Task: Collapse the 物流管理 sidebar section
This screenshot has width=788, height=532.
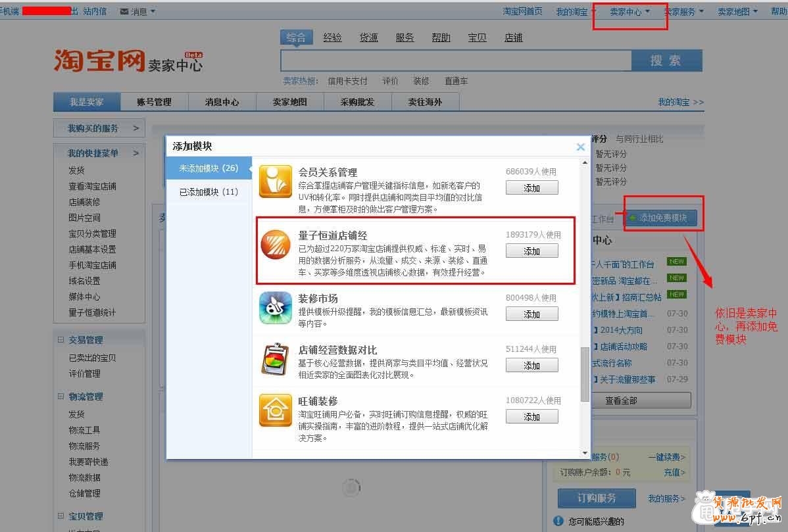Action: [x=61, y=397]
